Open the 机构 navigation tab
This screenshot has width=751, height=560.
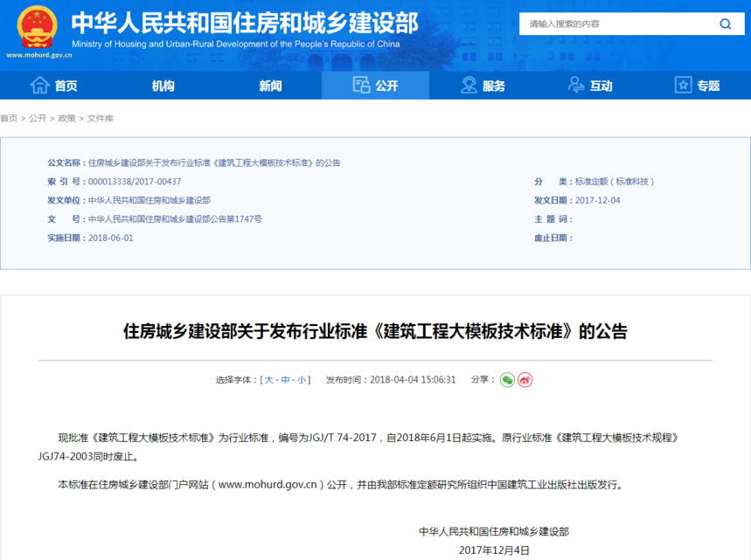coord(163,86)
